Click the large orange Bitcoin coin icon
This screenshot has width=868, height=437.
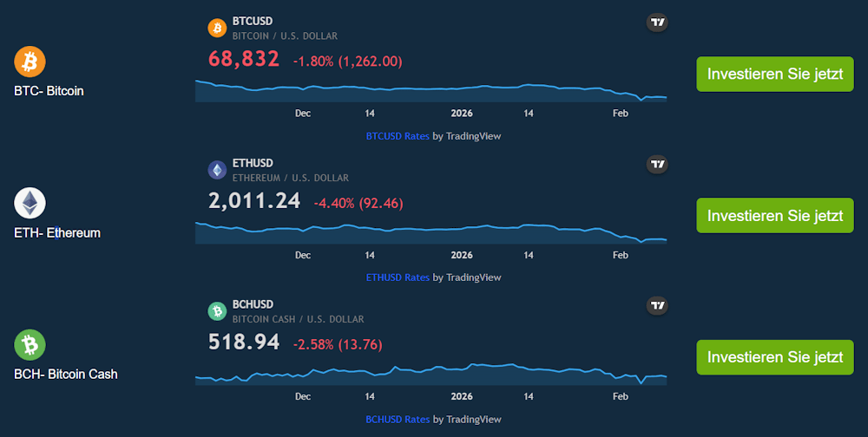[30, 62]
